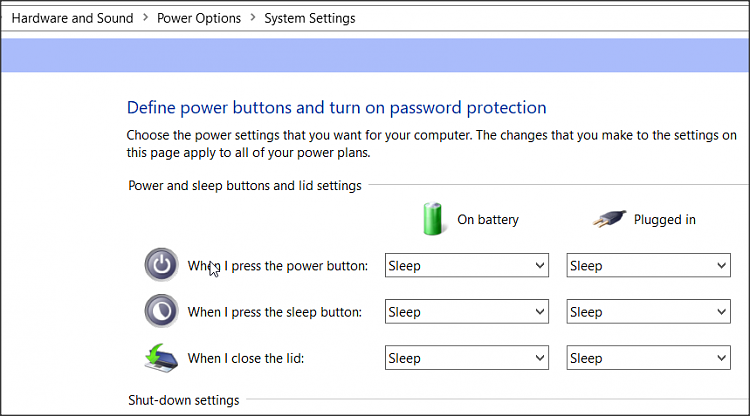Open power button Plugged in dropdown

click(x=648, y=266)
